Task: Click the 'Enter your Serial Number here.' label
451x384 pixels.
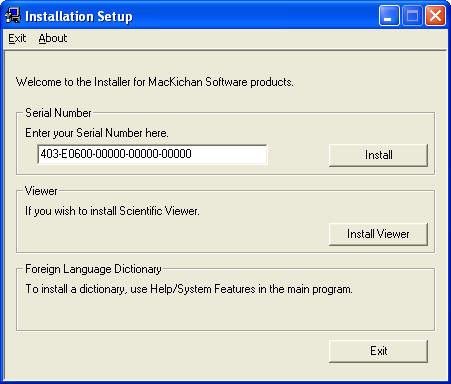Action: click(x=97, y=133)
